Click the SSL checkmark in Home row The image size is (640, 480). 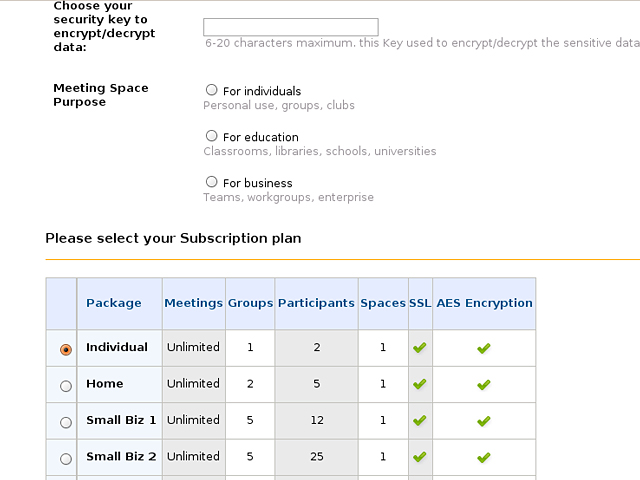(420, 384)
